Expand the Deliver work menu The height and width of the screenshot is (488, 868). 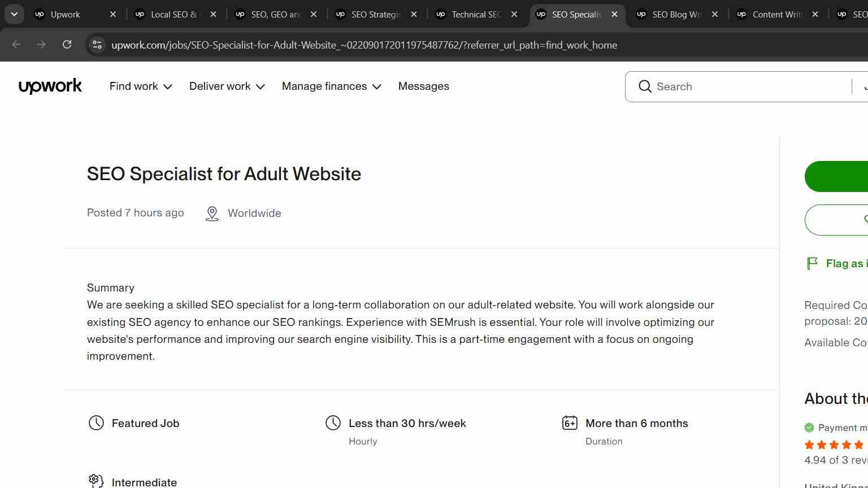tap(227, 86)
